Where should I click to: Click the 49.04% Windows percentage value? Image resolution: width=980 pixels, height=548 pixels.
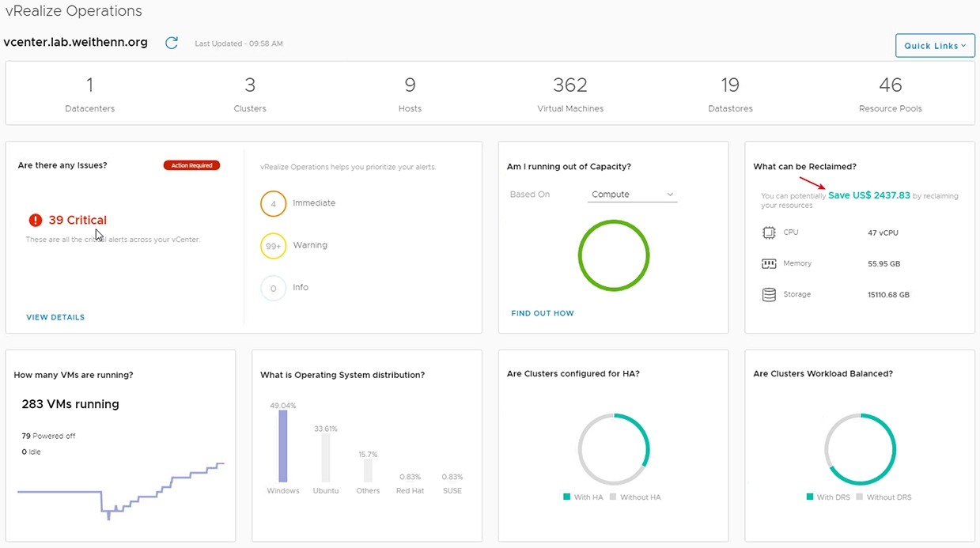coord(282,406)
